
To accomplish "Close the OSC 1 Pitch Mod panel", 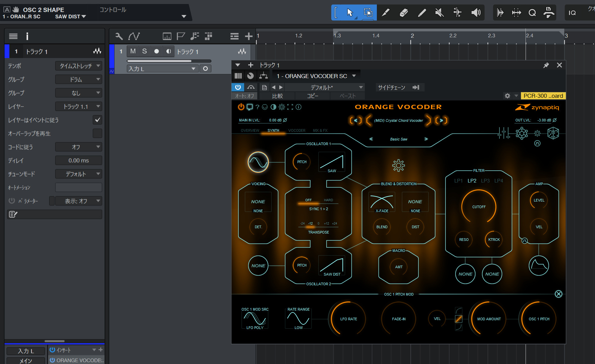I will (x=558, y=294).
